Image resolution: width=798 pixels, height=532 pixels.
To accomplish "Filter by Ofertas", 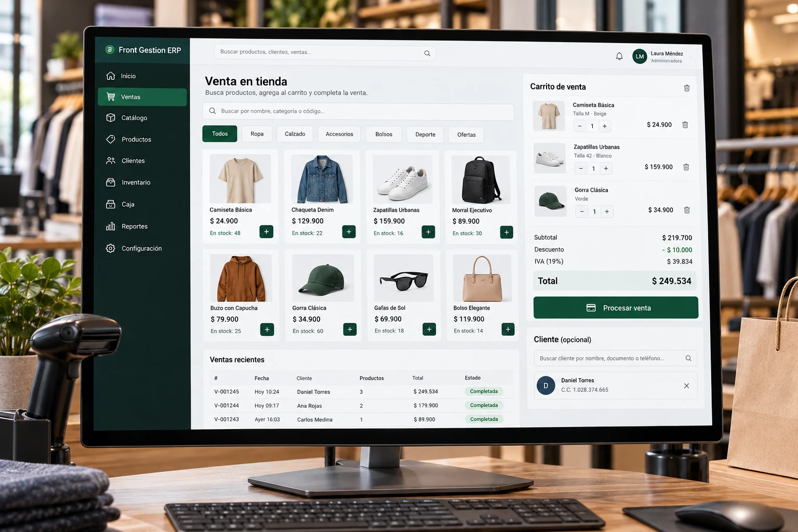I will pos(467,135).
